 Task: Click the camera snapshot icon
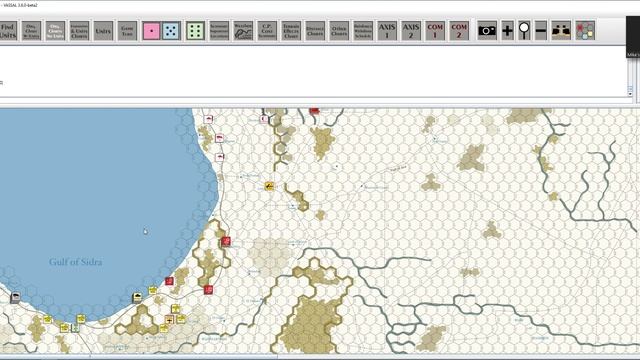487,31
